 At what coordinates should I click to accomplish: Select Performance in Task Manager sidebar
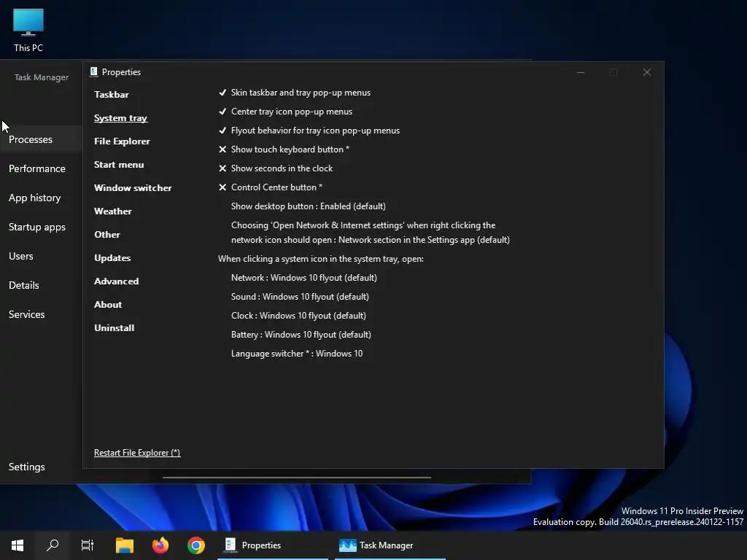37,168
